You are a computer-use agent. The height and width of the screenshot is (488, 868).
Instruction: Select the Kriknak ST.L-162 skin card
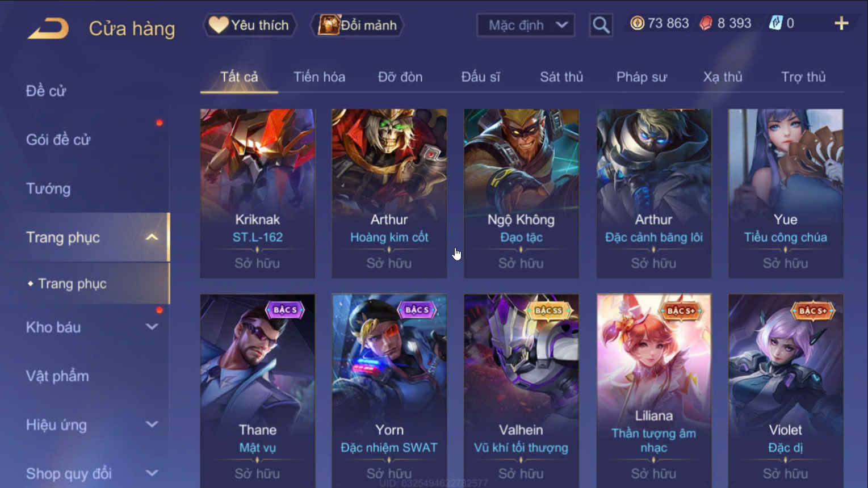257,193
